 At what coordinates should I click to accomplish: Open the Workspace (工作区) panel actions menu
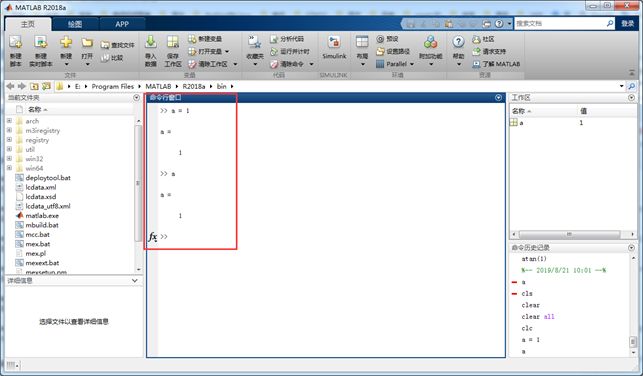coord(632,98)
